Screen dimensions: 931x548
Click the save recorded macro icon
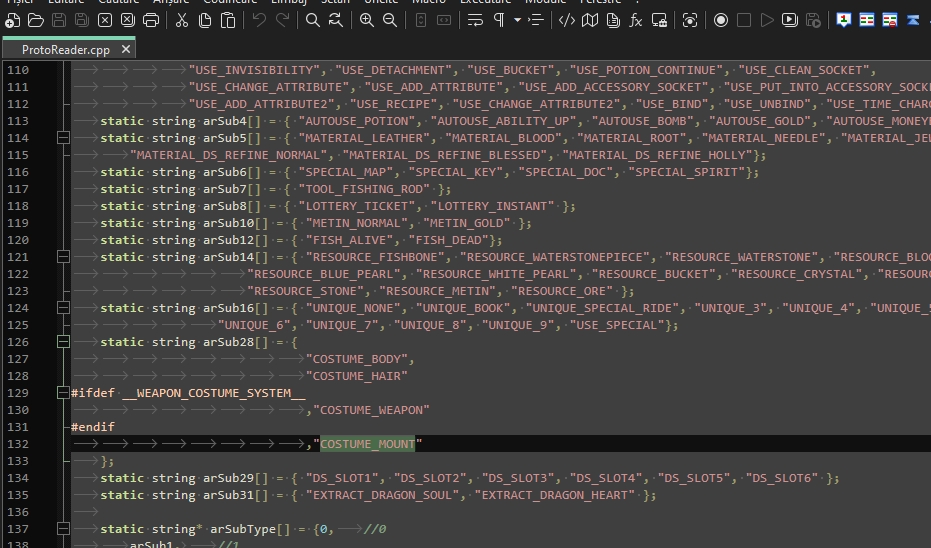coord(813,21)
